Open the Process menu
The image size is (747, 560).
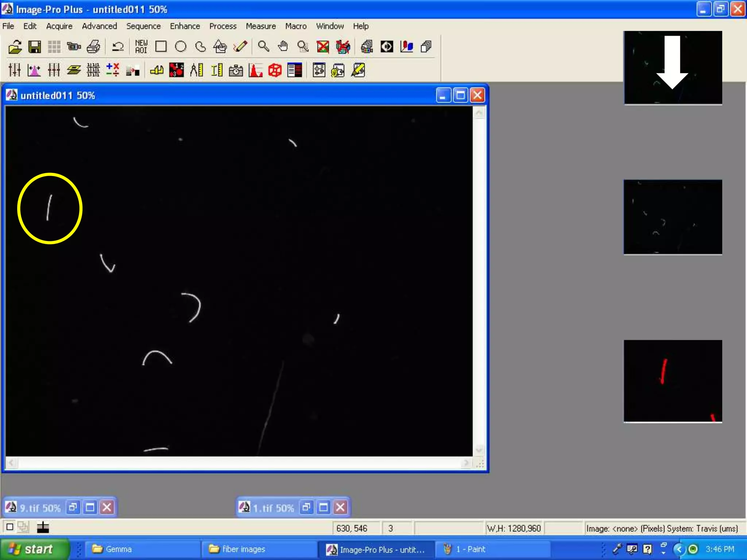coord(222,26)
